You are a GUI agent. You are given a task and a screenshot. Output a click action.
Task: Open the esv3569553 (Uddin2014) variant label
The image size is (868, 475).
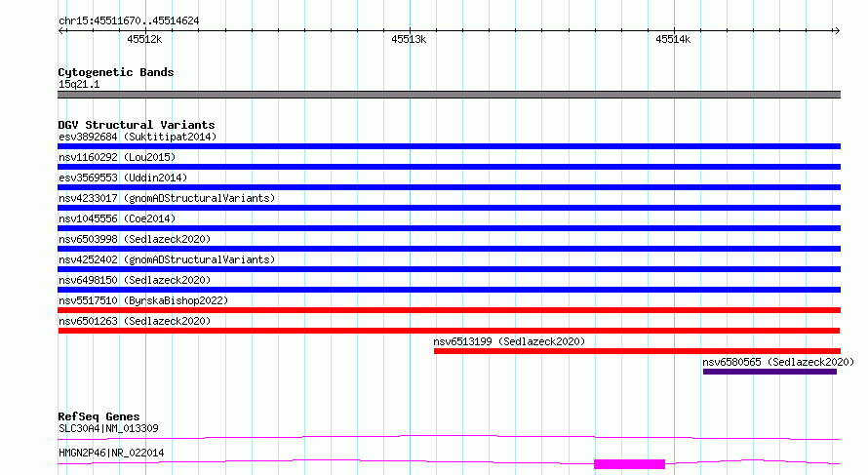click(x=123, y=178)
